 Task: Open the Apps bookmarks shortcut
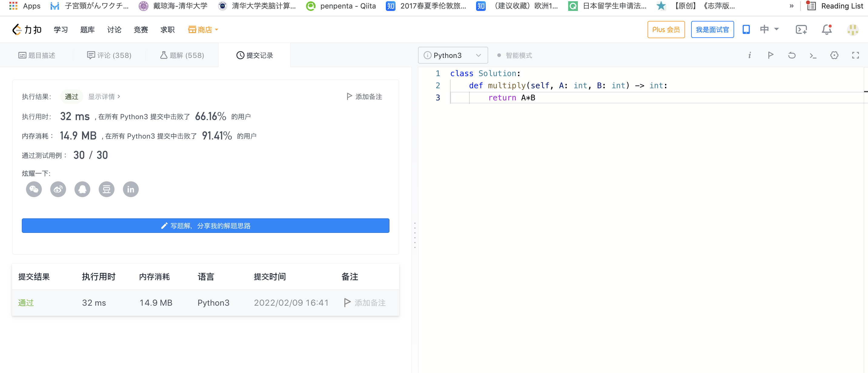25,6
